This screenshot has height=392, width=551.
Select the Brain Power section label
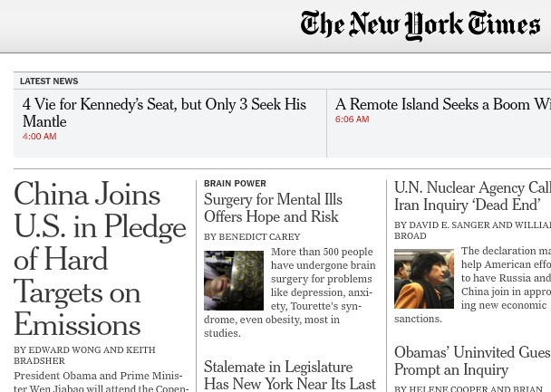[235, 184]
